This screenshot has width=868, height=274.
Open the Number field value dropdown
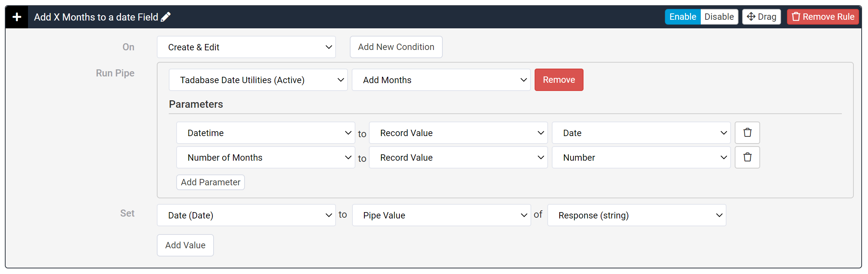[x=641, y=158]
